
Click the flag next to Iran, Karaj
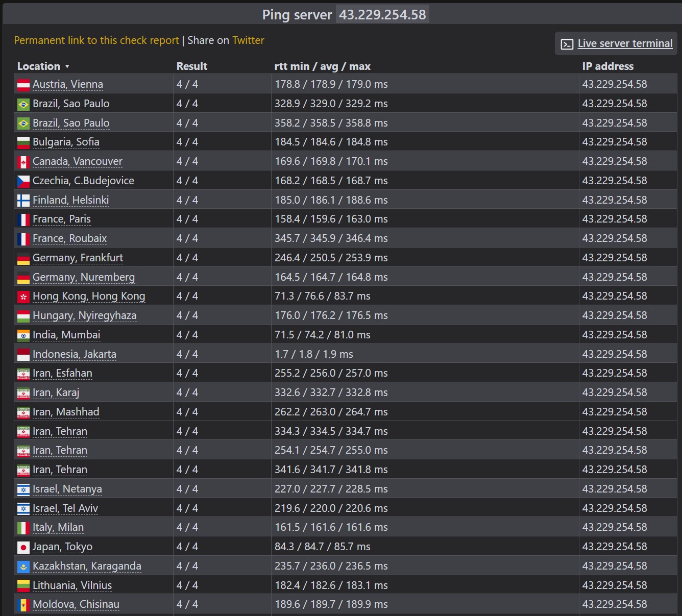(x=23, y=393)
